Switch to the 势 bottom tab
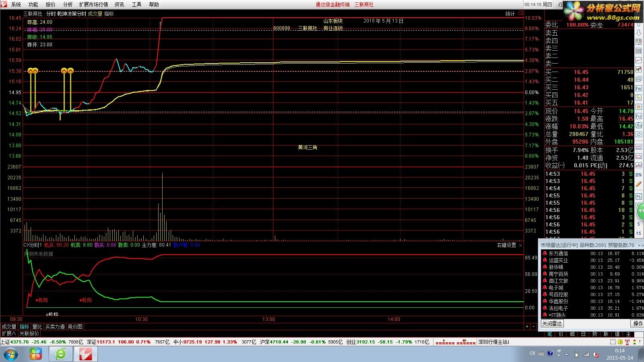The height and width of the screenshot is (362, 644). [x=595, y=334]
